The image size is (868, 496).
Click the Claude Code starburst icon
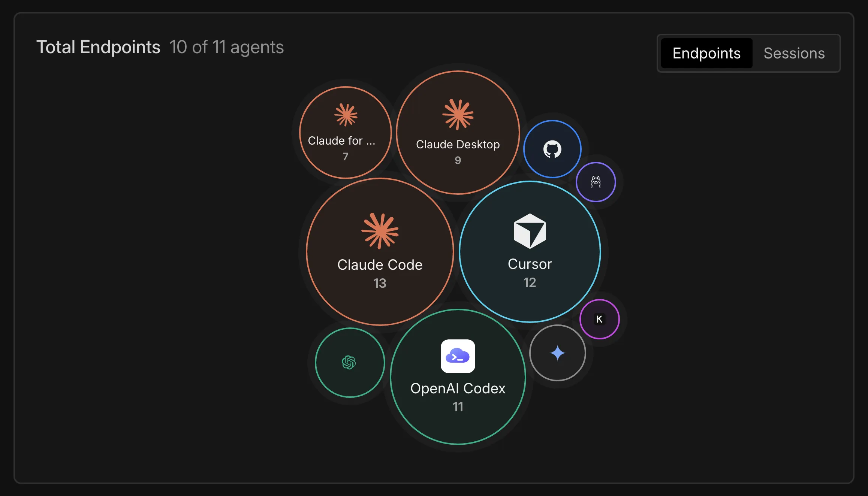(380, 231)
